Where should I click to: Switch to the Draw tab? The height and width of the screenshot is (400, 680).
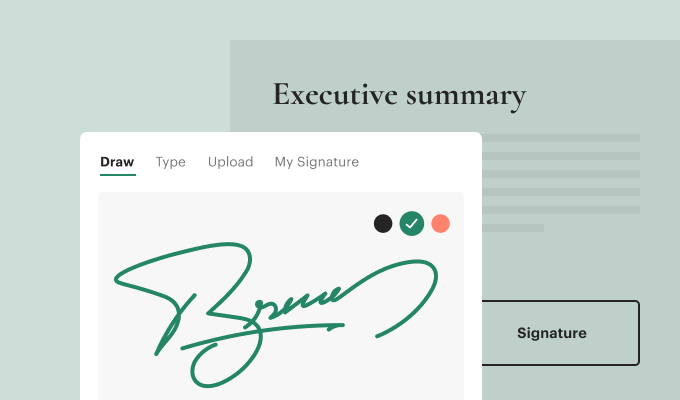click(118, 162)
